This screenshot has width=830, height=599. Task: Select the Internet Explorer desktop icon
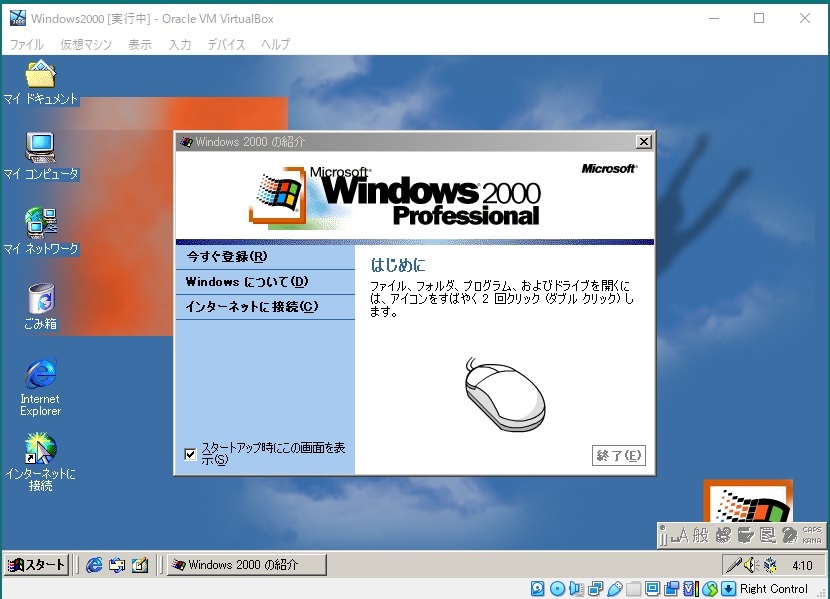pyautogui.click(x=40, y=387)
